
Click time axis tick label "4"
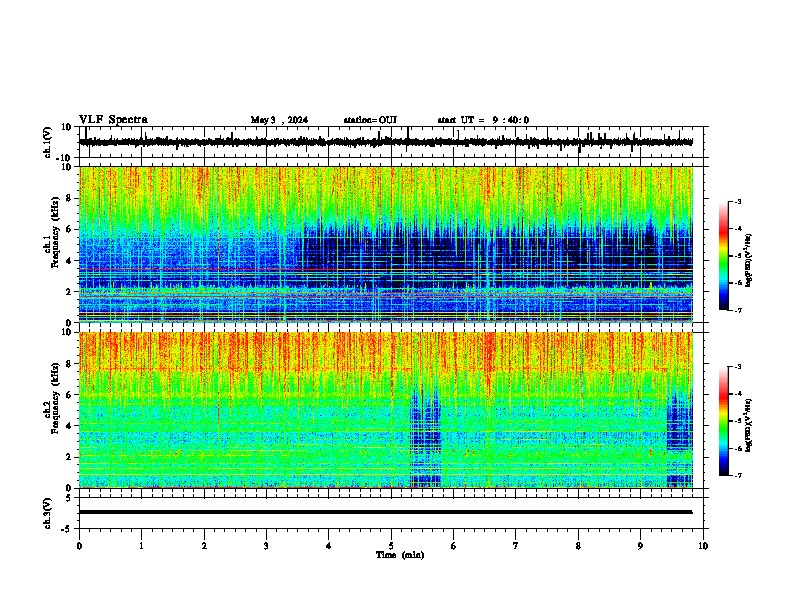329,546
